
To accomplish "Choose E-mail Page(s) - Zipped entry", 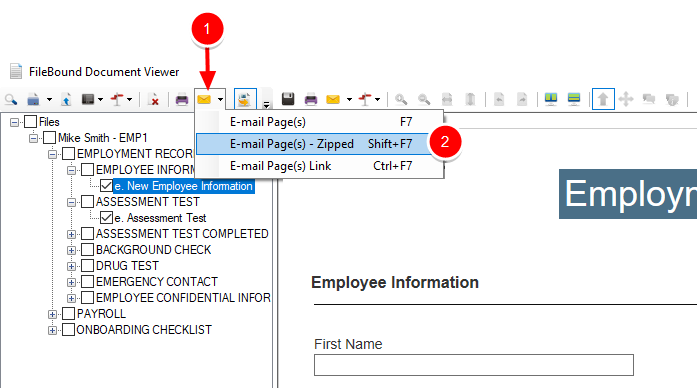I will pyautogui.click(x=320, y=144).
